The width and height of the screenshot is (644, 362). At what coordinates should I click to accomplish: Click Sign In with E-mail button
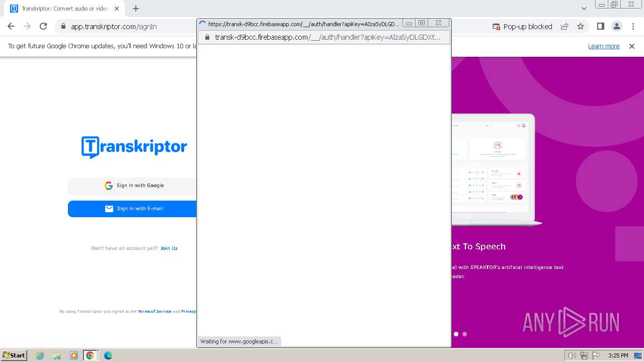coord(132,209)
